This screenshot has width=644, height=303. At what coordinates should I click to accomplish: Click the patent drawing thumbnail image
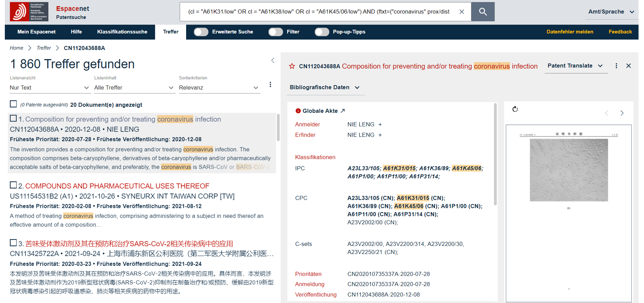(x=569, y=170)
